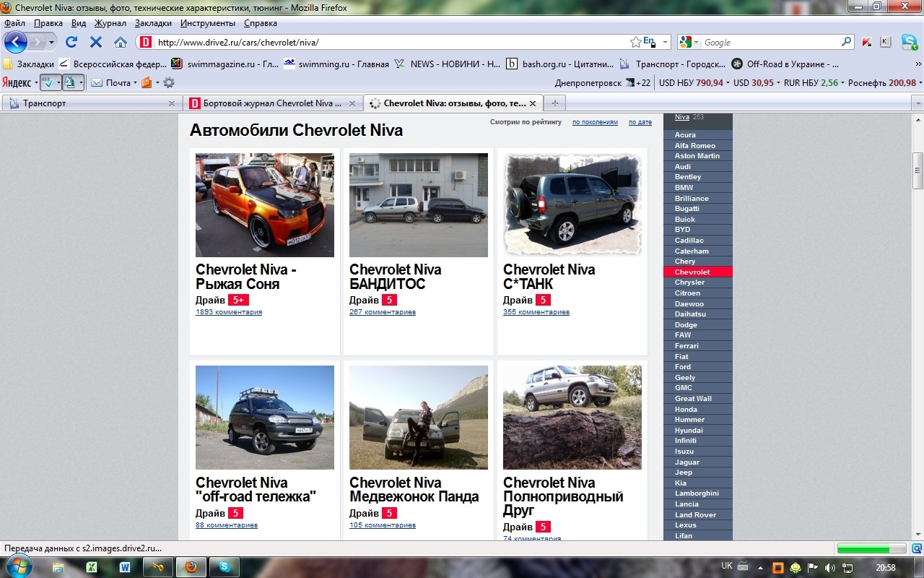
Task: Open 1893 комментария link
Action: tap(229, 312)
